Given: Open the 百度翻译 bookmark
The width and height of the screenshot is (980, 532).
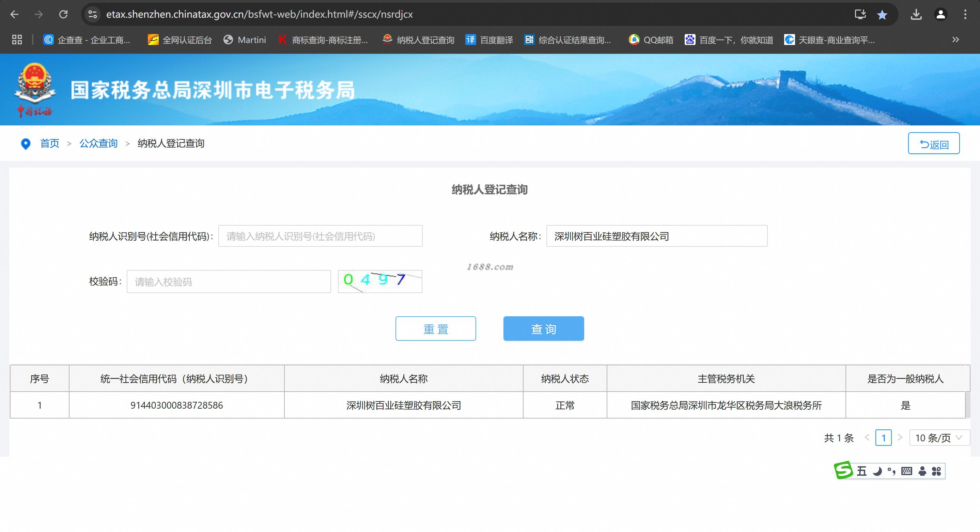Looking at the screenshot, I should 489,40.
